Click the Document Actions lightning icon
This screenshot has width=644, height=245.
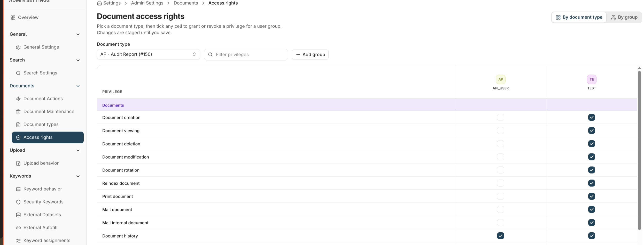point(18,99)
